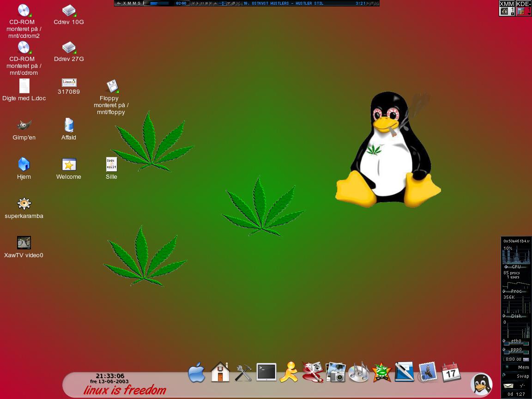This screenshot has width=532, height=399.
Task: Open the calendar dock icon showing 17
Action: coord(451,372)
